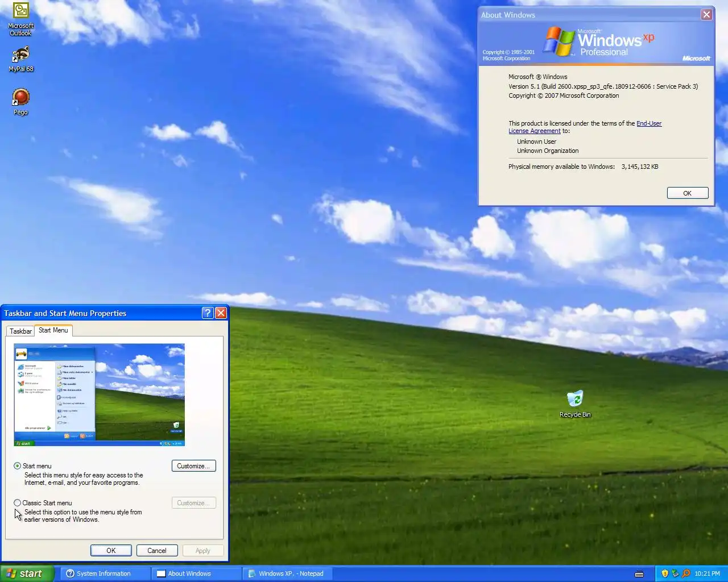Click OK in Taskbar and Start Menu Properties

(x=111, y=550)
